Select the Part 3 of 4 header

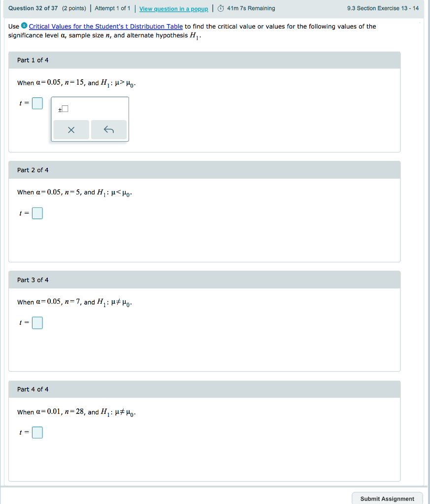click(x=32, y=280)
